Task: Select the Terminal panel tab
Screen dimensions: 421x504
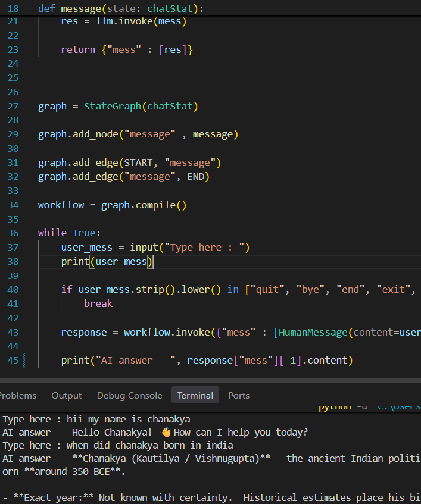Action: (195, 395)
